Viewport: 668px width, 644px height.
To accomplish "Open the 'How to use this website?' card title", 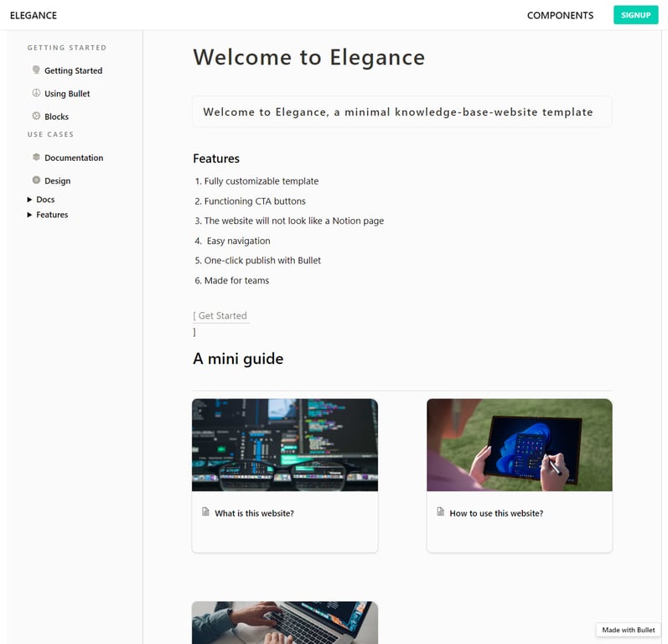I will pyautogui.click(x=496, y=513).
